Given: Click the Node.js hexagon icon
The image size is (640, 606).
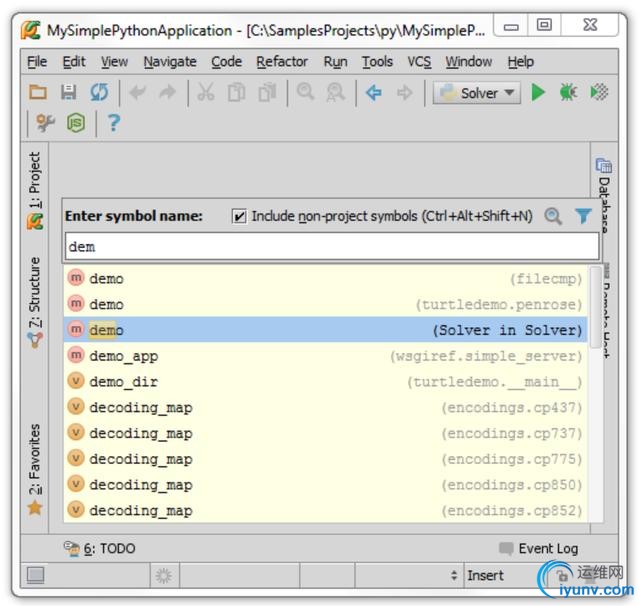Looking at the screenshot, I should [x=76, y=123].
